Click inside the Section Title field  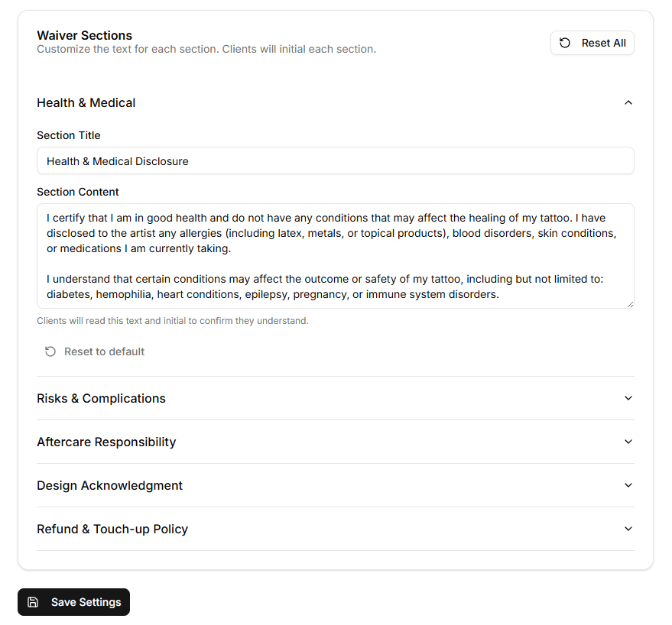335,160
